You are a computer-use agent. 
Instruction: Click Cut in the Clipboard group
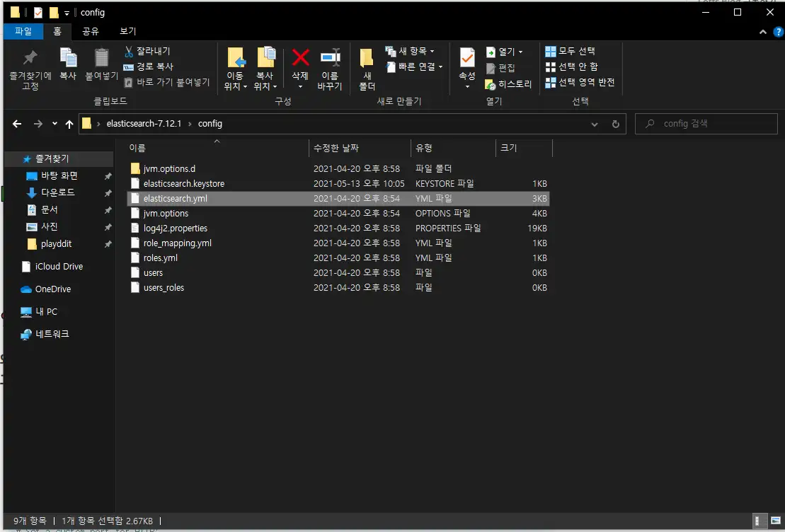click(x=147, y=51)
